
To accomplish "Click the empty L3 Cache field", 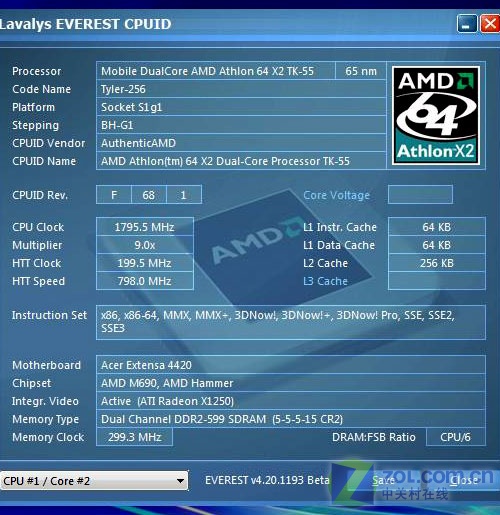I will coord(437,281).
